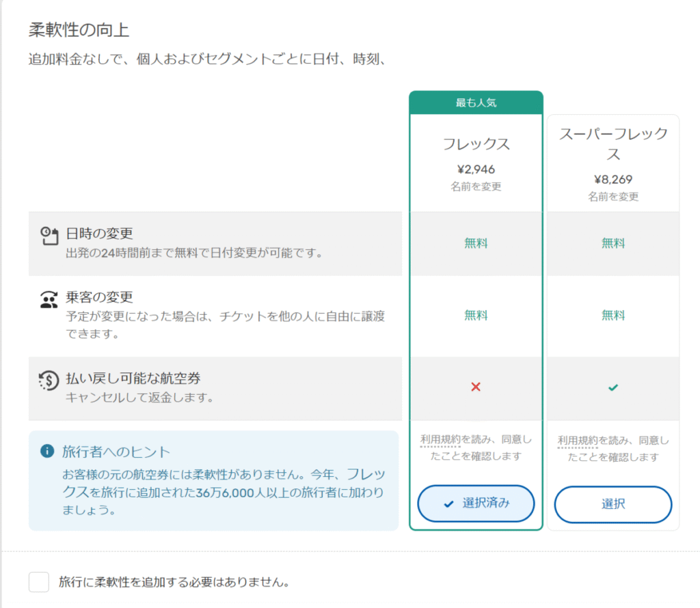Click the フレックス plan title

tap(476, 144)
